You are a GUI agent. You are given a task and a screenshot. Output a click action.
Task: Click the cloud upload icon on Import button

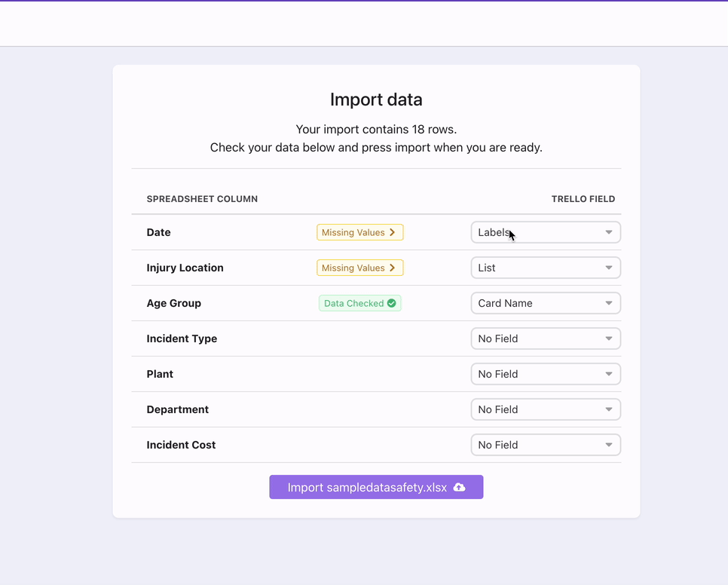(458, 487)
